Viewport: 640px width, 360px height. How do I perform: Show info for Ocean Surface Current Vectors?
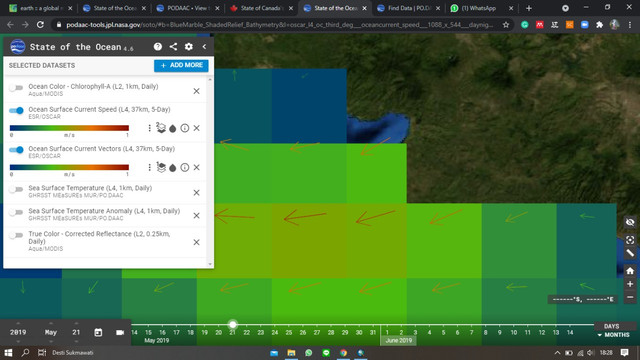(185, 167)
